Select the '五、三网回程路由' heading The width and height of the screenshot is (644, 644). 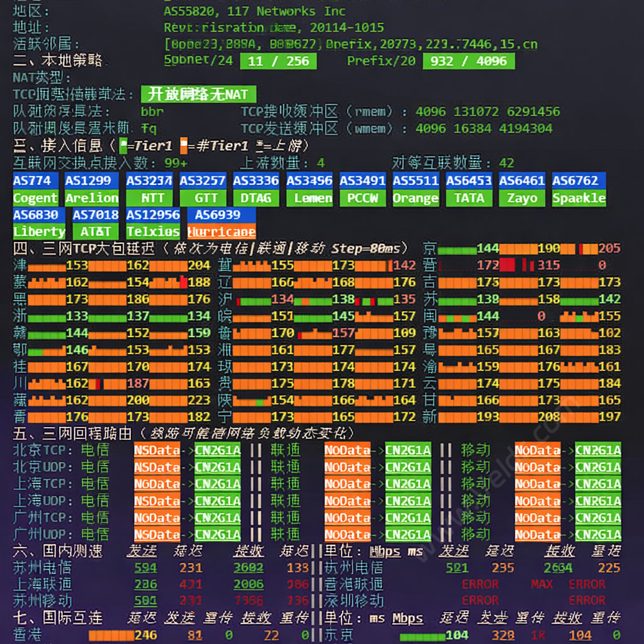click(73, 434)
